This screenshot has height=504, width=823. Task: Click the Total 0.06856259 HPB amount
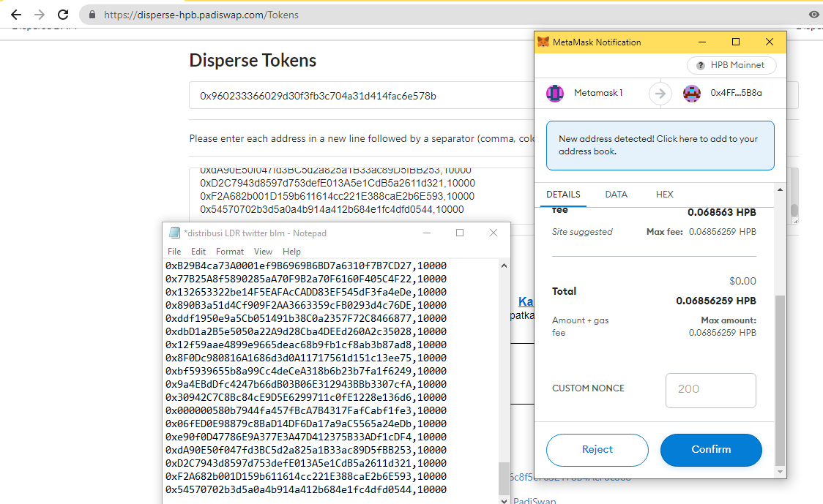(716, 301)
